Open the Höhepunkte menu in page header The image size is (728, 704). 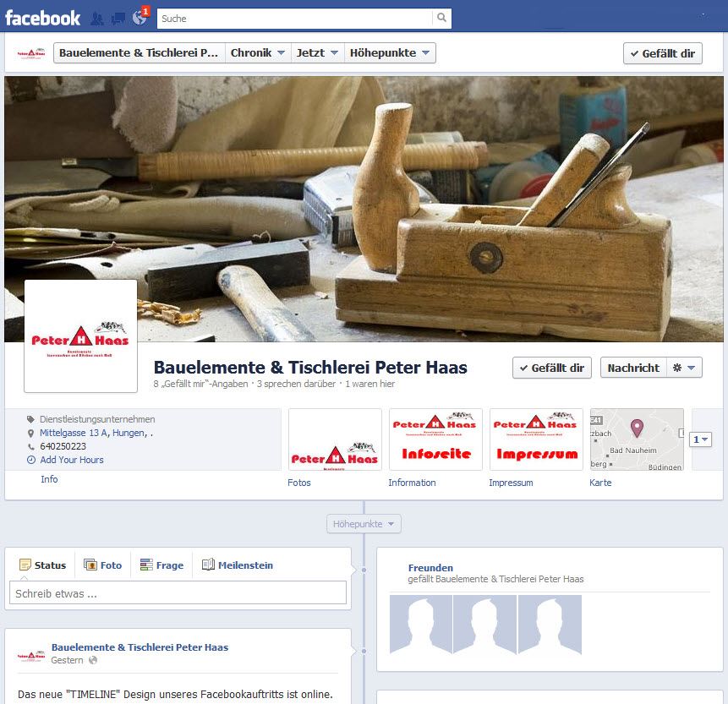390,53
